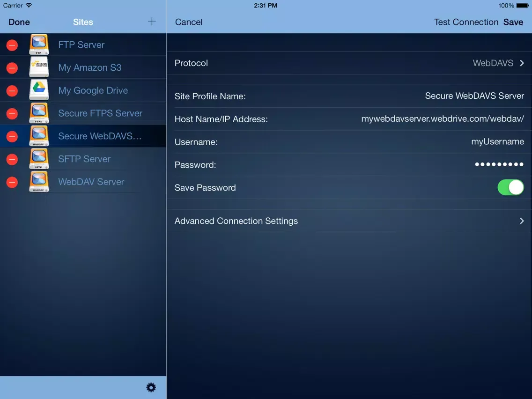Tap the red delete icon for My Amazon S3
The height and width of the screenshot is (399, 532).
click(12, 68)
